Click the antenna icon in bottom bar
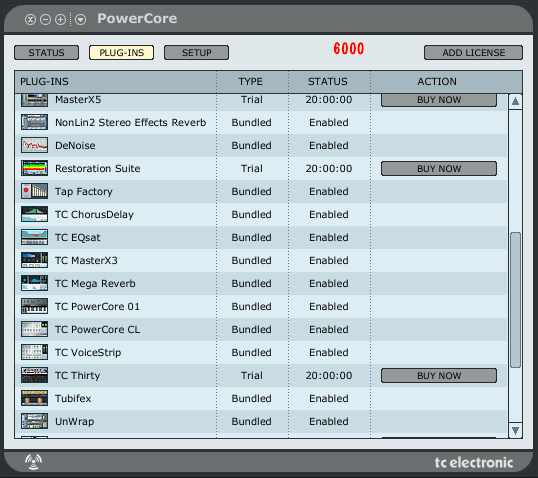538x478 pixels. [33, 462]
